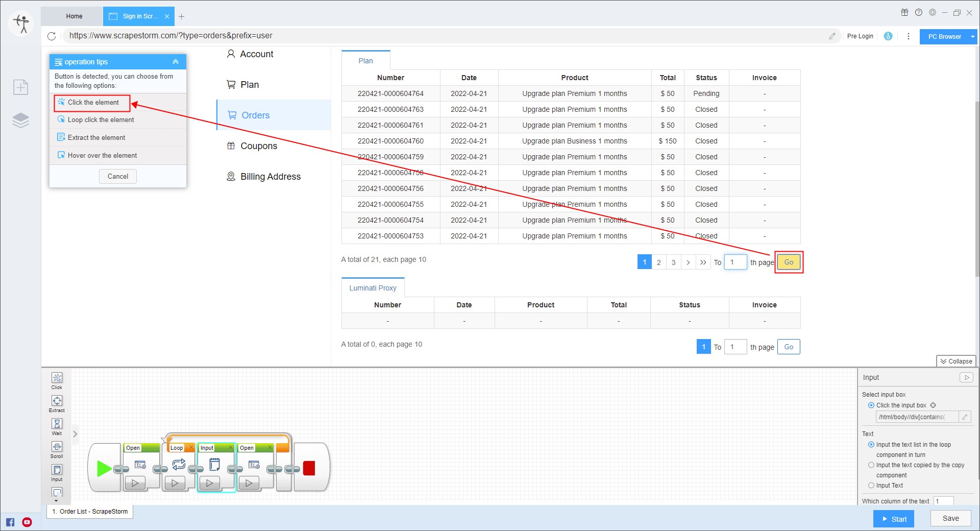Switch to the Home tab
This screenshot has width=980, height=531.
[x=74, y=16]
